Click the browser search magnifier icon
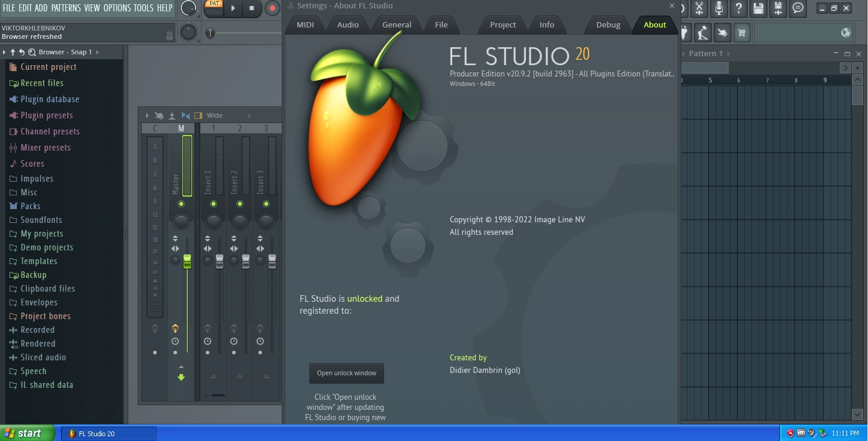Screen dimensions: 868x441 coord(32,52)
